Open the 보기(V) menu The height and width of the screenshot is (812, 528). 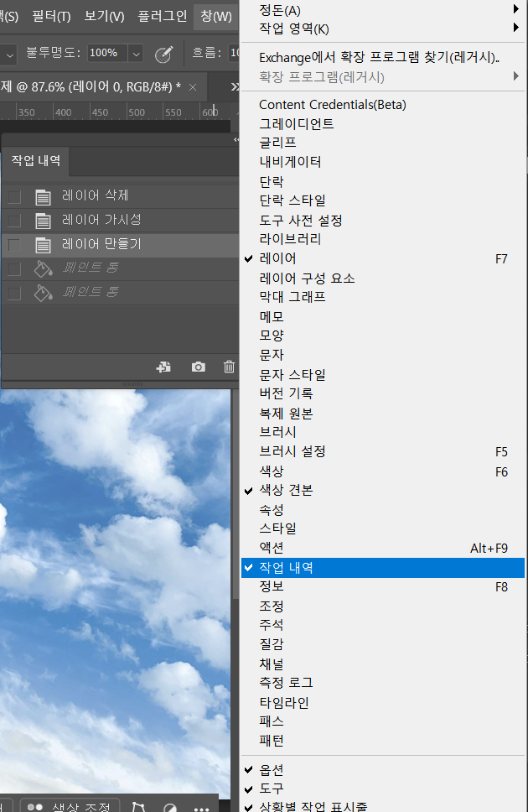104,16
